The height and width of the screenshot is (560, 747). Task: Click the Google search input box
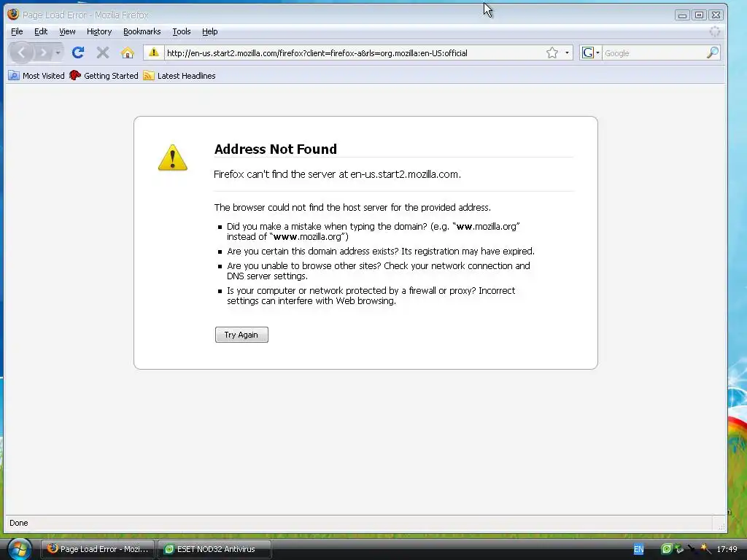point(654,52)
